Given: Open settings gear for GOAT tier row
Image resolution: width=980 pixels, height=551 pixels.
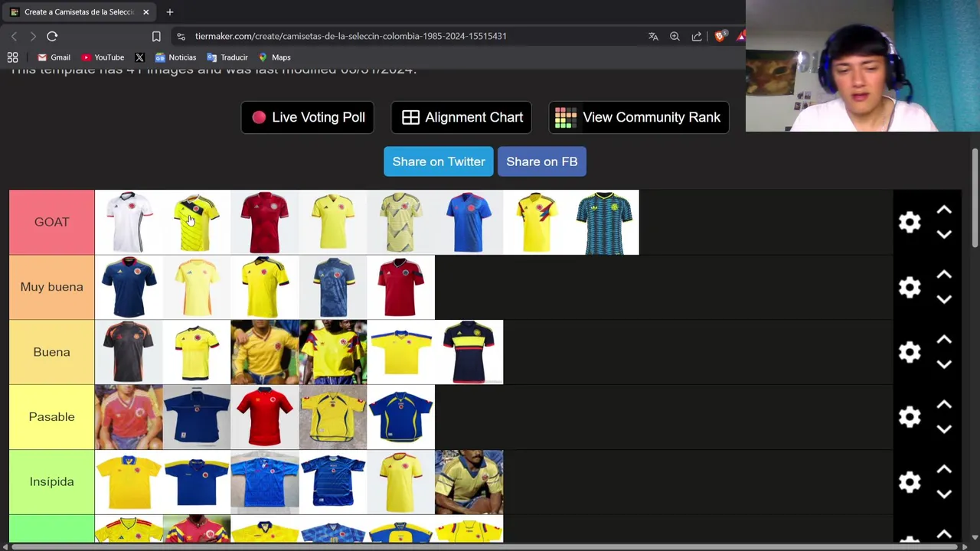Looking at the screenshot, I should [x=910, y=222].
